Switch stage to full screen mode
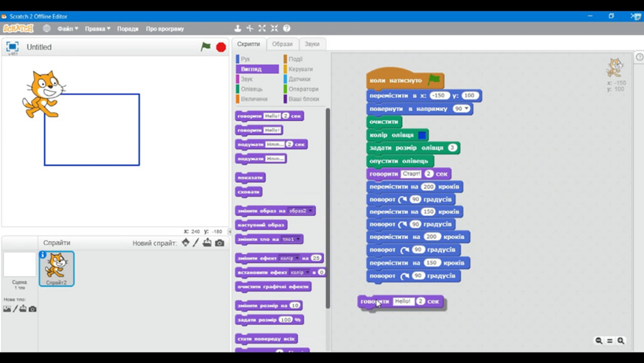This screenshot has height=363, width=644. click(12, 47)
